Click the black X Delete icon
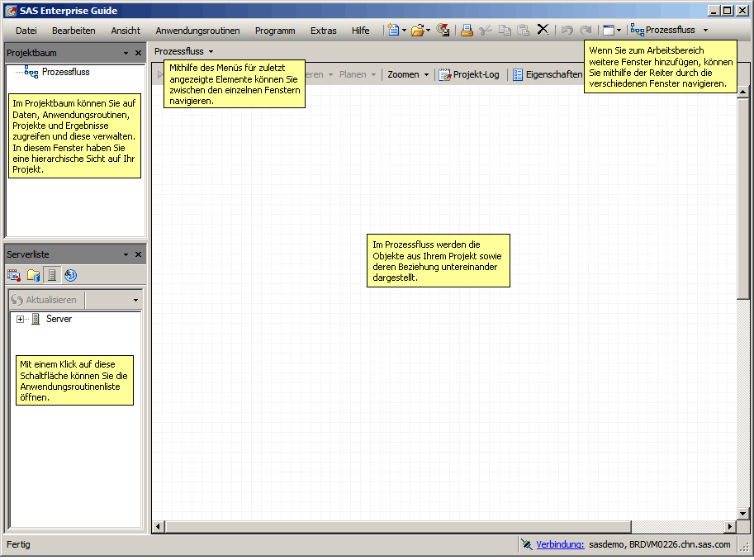Image resolution: width=754 pixels, height=560 pixels. tap(543, 30)
